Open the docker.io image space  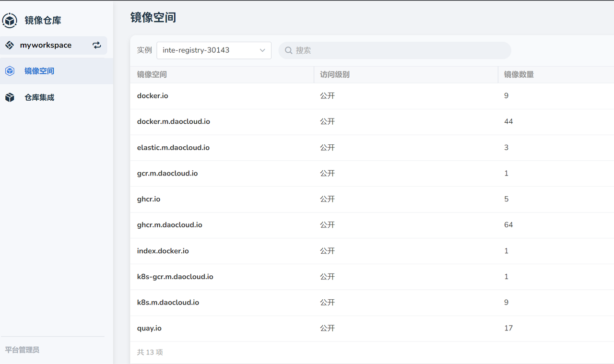pyautogui.click(x=153, y=96)
